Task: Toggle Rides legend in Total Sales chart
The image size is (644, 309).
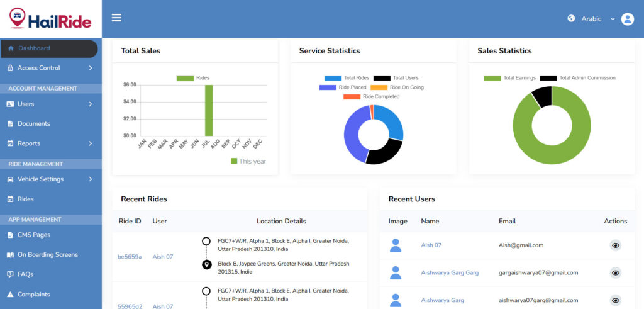Action: click(x=185, y=78)
